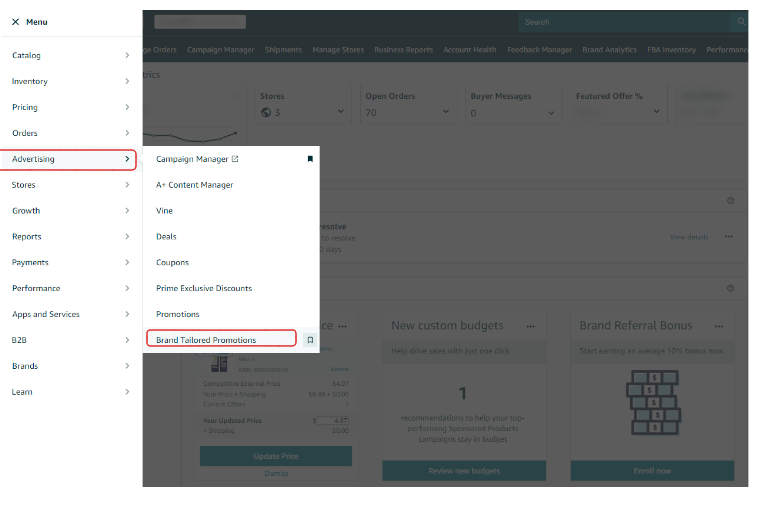Expand the Open Orders dropdown
Screen dimensions: 764x517
click(446, 112)
